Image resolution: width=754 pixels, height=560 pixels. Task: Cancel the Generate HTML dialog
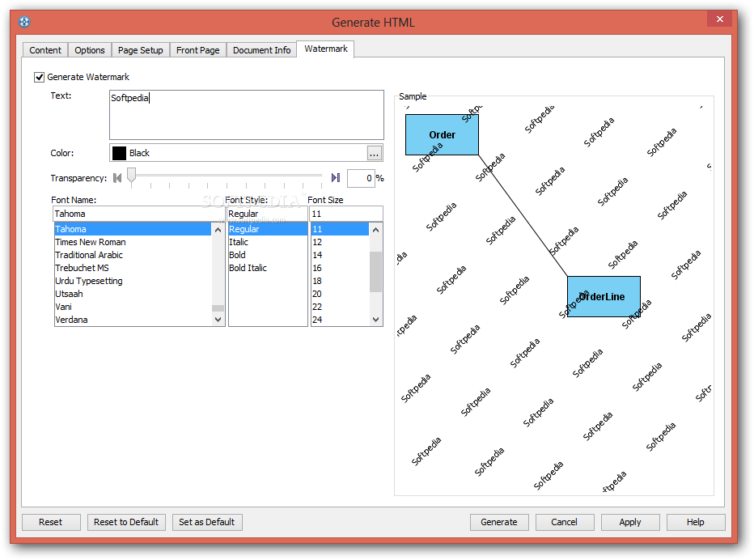(564, 522)
